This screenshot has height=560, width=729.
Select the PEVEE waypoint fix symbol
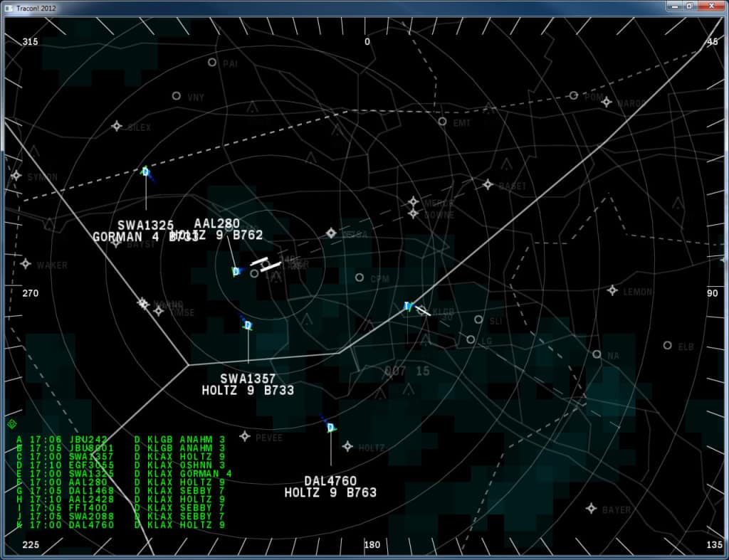tap(245, 436)
